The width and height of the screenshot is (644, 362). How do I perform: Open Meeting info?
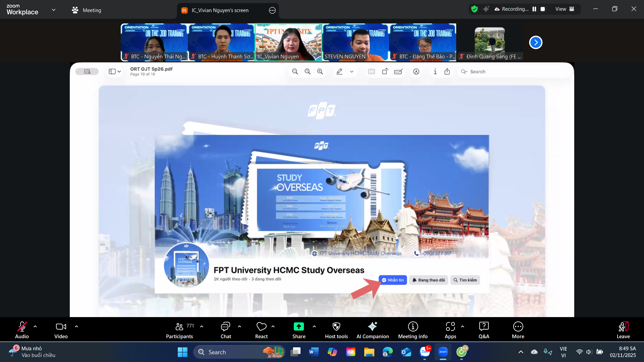click(413, 330)
